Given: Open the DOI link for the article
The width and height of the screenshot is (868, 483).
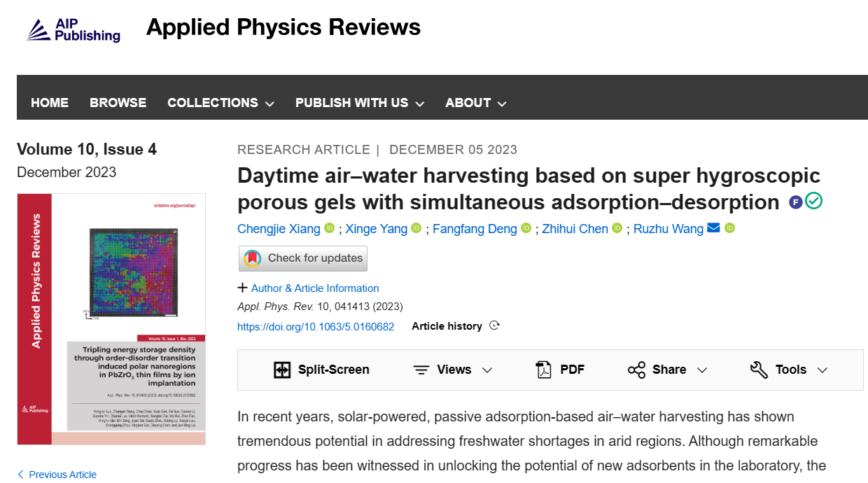Looking at the screenshot, I should coord(316,326).
